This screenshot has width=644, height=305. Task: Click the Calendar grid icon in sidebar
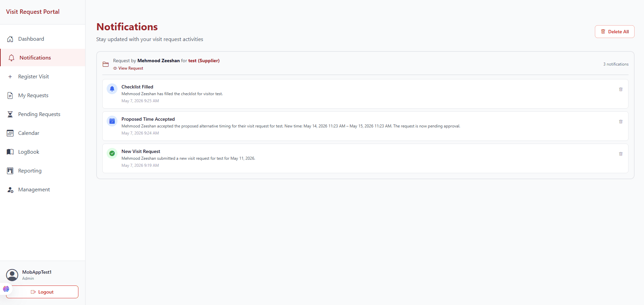click(x=10, y=133)
